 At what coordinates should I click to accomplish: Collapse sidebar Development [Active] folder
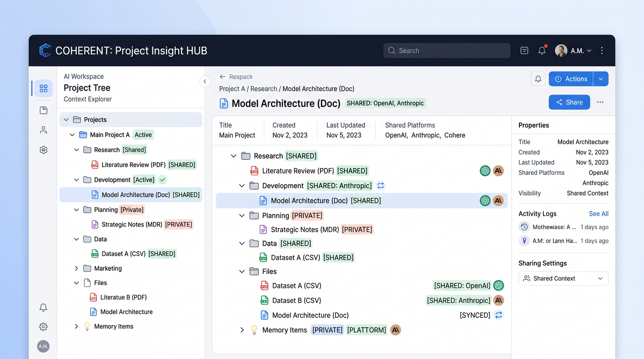point(77,179)
